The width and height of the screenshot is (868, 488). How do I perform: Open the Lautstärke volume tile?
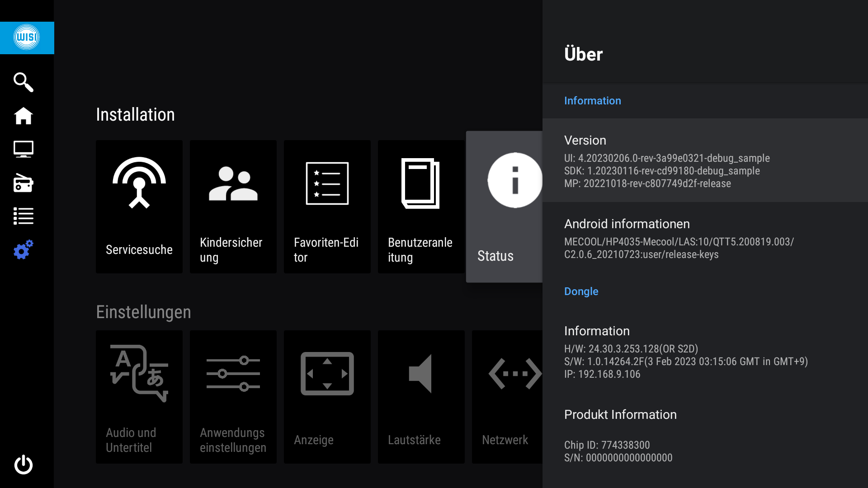[x=421, y=397]
